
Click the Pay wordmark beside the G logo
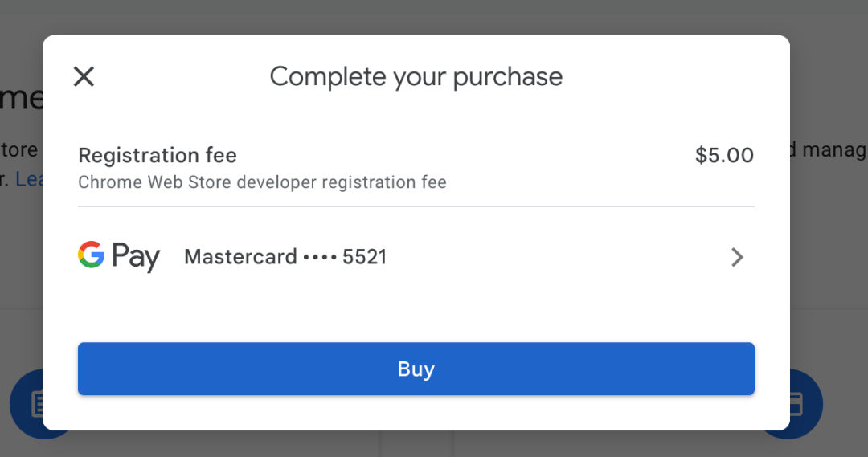coord(136,257)
